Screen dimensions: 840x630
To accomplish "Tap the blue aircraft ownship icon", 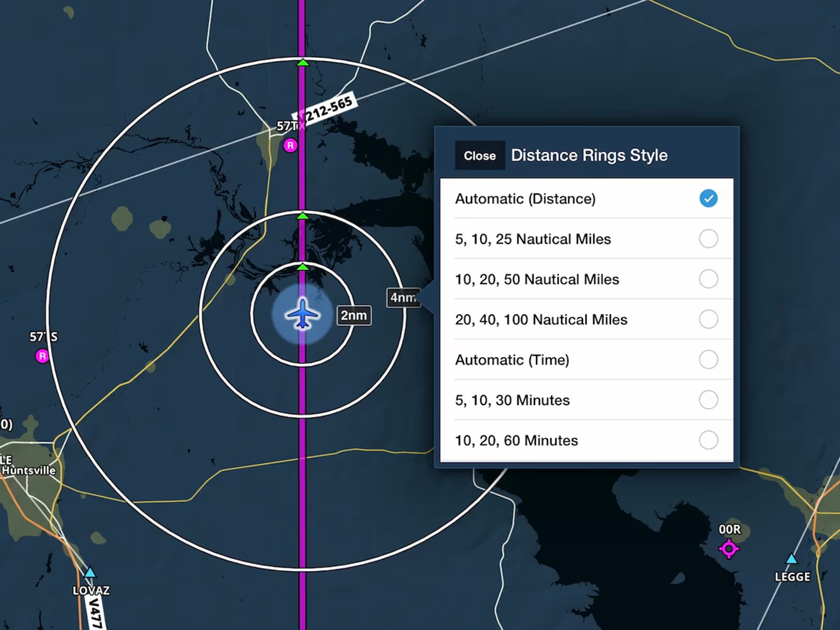I will (x=302, y=314).
